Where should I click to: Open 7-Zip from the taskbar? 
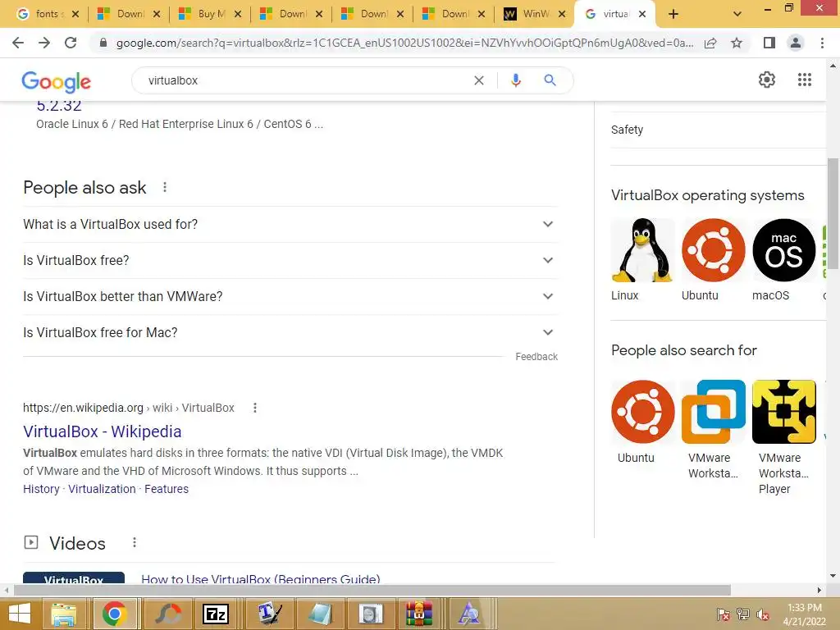(x=216, y=614)
